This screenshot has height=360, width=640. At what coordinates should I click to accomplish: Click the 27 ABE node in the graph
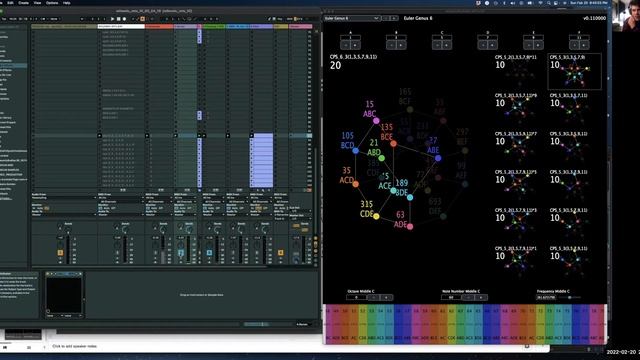click(438, 158)
